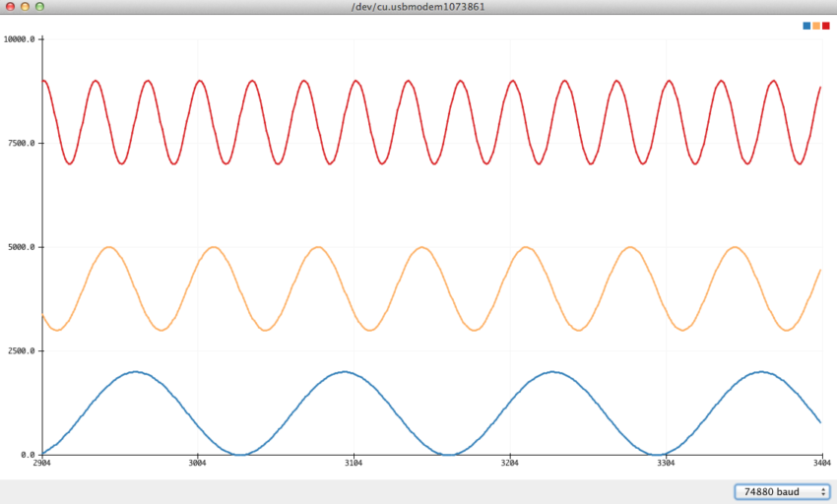Click the 0.0 y-axis label
Viewport: 837px width, 504px height.
[x=28, y=455]
